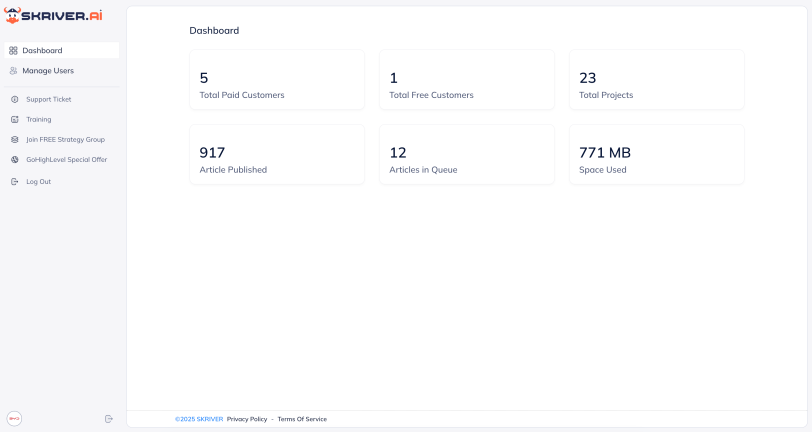
Task: Click the 771 MB value
Action: coord(605,152)
